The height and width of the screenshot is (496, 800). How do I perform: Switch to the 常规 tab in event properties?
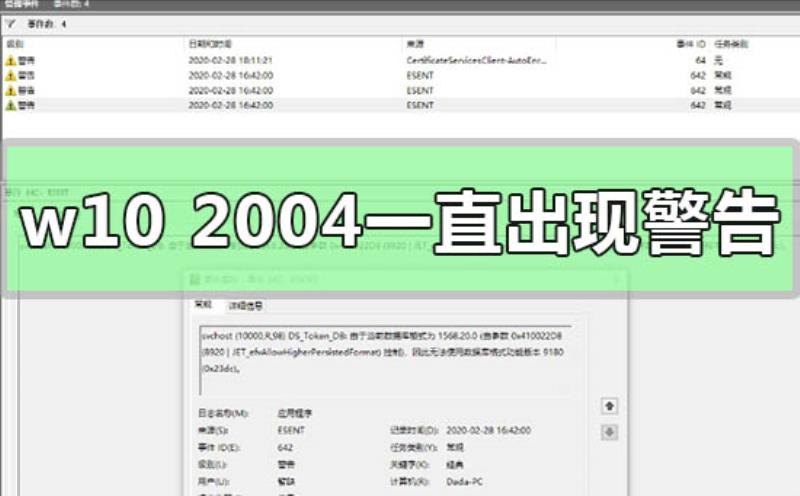click(203, 305)
